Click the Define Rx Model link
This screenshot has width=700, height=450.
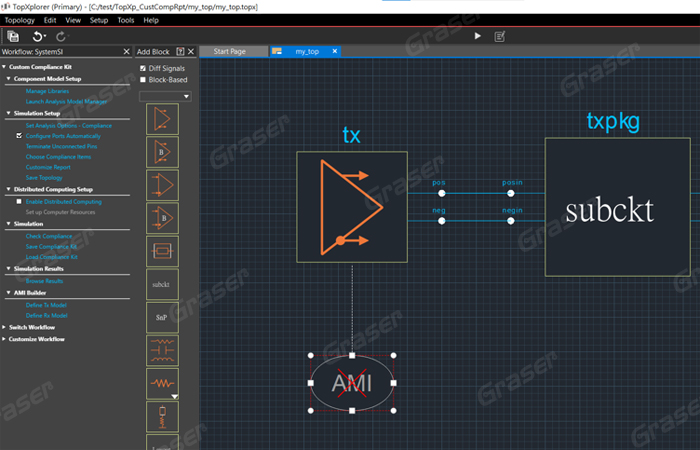point(46,315)
